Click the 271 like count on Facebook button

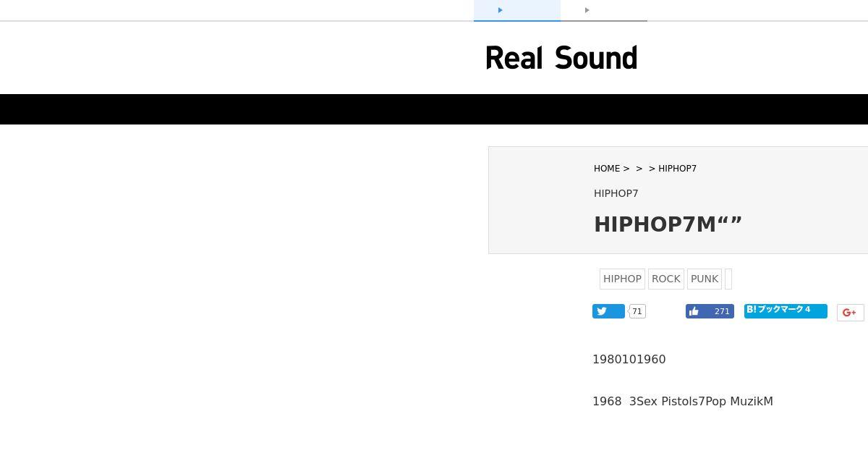[722, 311]
